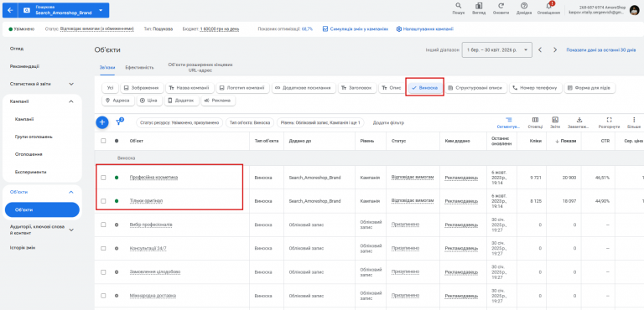Collapse the Об'єкти sidebar section

(x=71, y=192)
